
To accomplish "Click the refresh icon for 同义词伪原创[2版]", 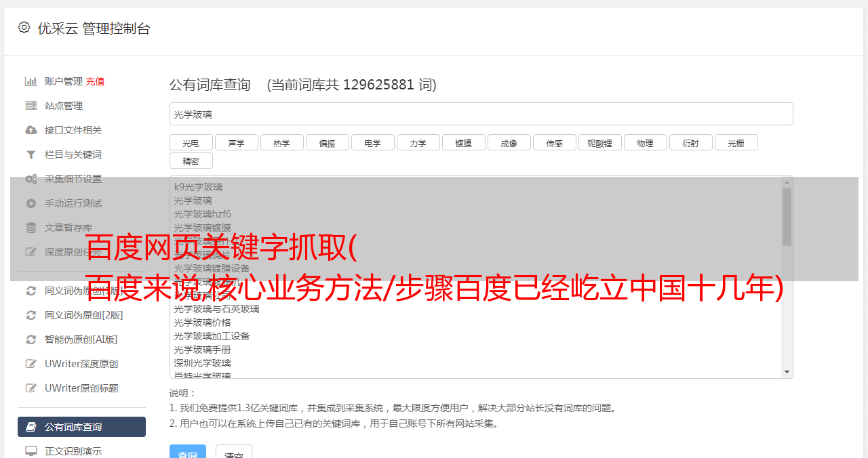I will click(x=31, y=315).
